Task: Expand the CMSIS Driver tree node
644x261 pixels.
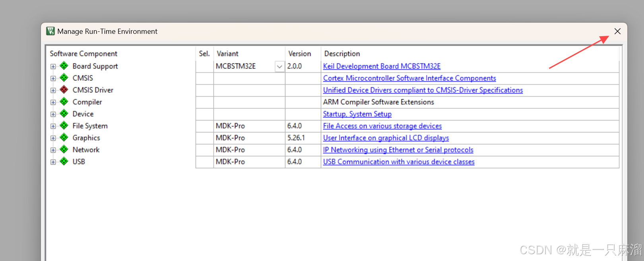Action: [x=53, y=90]
